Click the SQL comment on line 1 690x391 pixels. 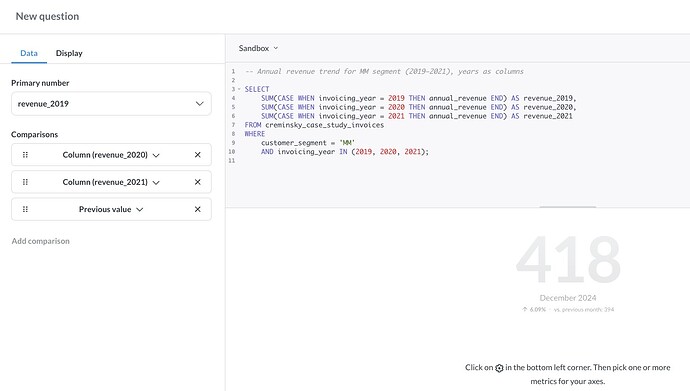[x=384, y=71]
